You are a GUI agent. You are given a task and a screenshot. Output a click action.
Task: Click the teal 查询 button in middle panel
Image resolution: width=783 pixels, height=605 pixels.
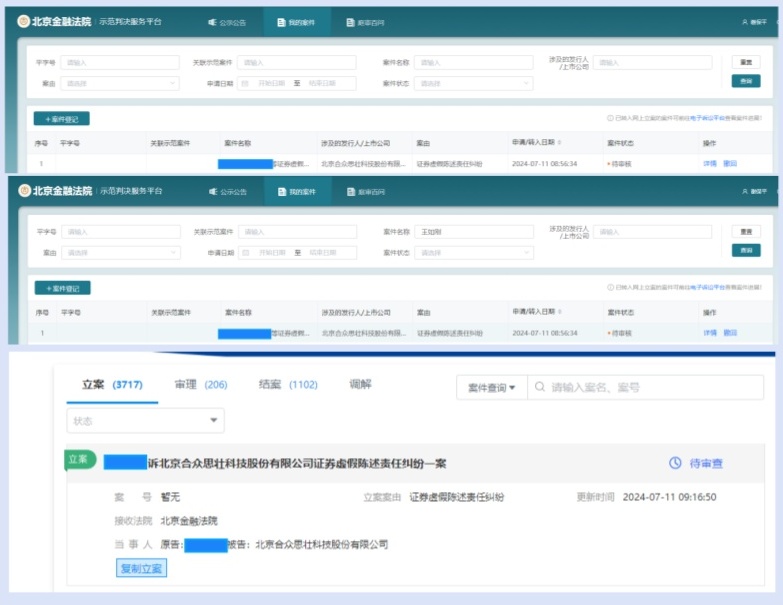coord(747,250)
